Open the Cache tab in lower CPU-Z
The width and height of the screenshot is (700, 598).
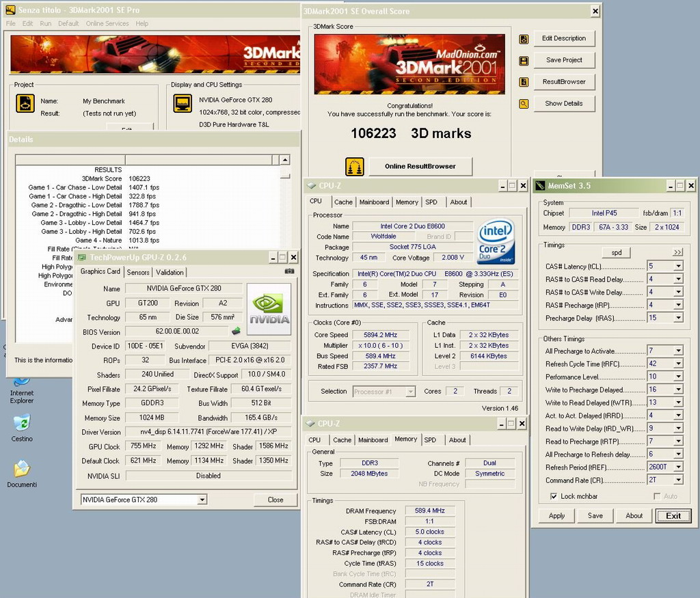click(342, 440)
